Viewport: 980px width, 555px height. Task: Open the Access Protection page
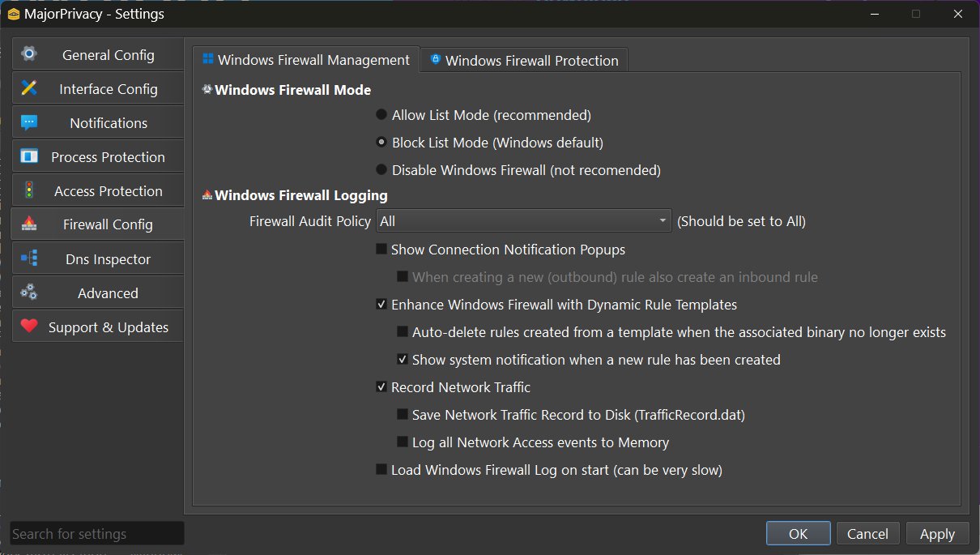coord(98,191)
